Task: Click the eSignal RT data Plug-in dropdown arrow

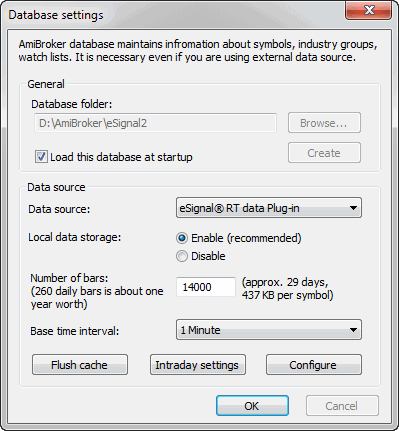Action: pyautogui.click(x=353, y=208)
